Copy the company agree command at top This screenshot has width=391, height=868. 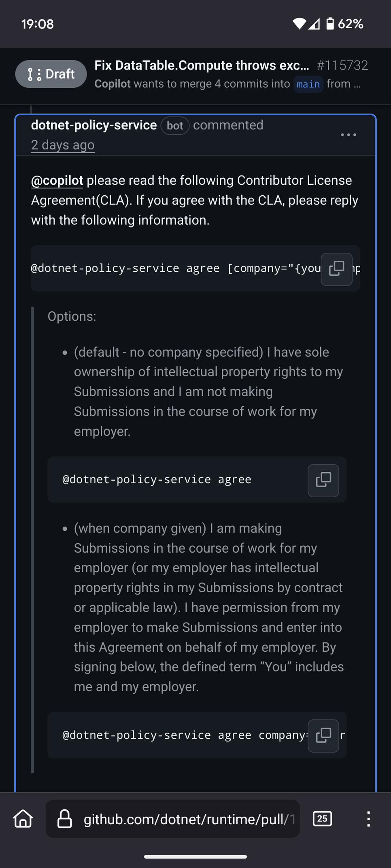click(336, 269)
